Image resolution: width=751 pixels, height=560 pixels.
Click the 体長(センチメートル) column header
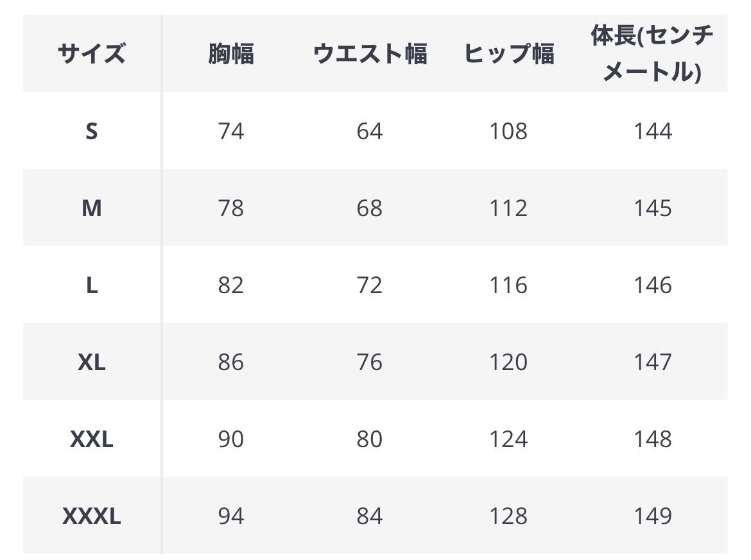pyautogui.click(x=652, y=54)
